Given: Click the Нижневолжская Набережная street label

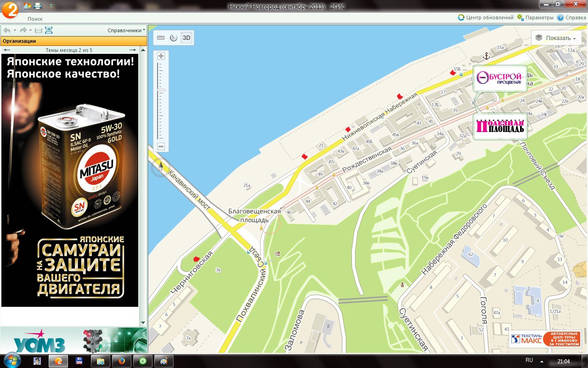Looking at the screenshot, I should tap(379, 117).
